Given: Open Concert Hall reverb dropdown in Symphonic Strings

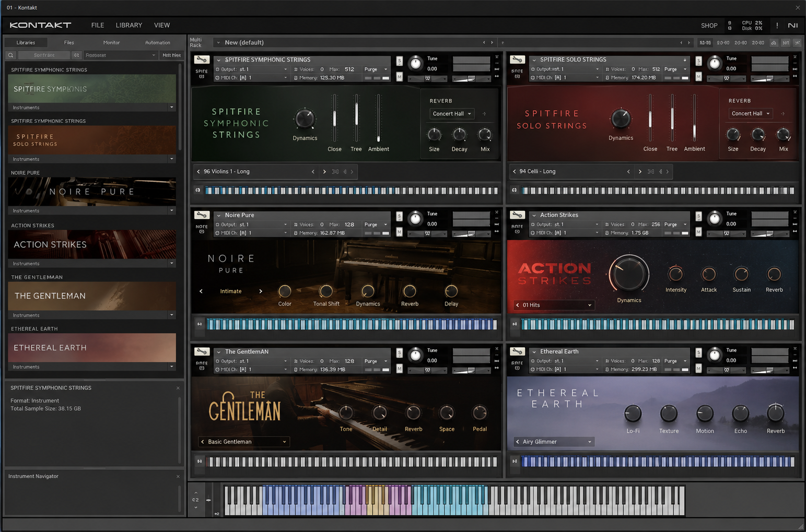Looking at the screenshot, I should [x=452, y=114].
